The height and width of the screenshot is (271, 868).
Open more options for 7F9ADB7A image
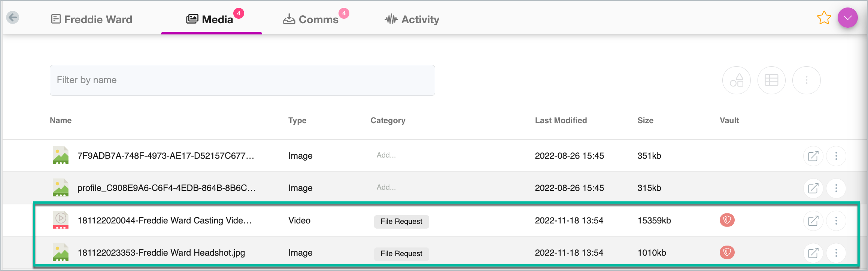coord(836,156)
